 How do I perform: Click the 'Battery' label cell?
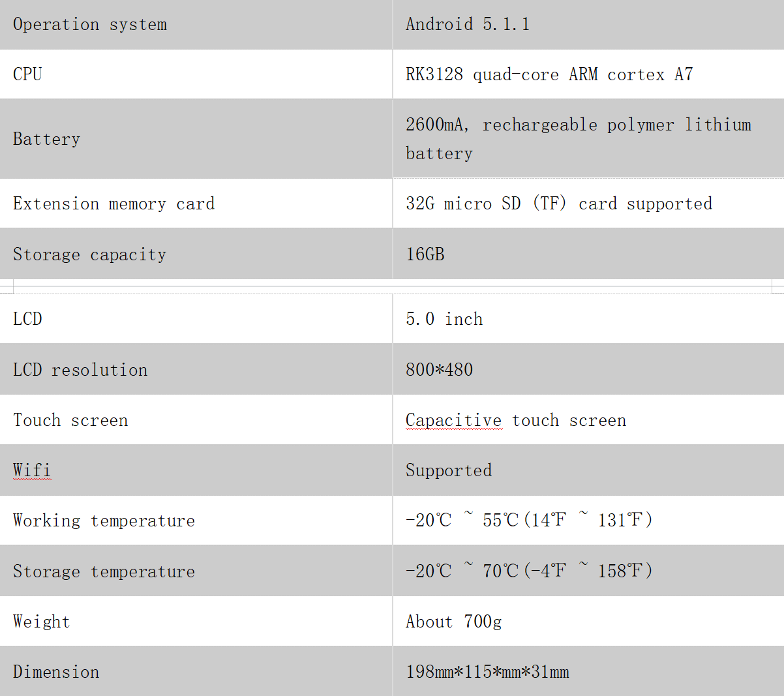196,139
